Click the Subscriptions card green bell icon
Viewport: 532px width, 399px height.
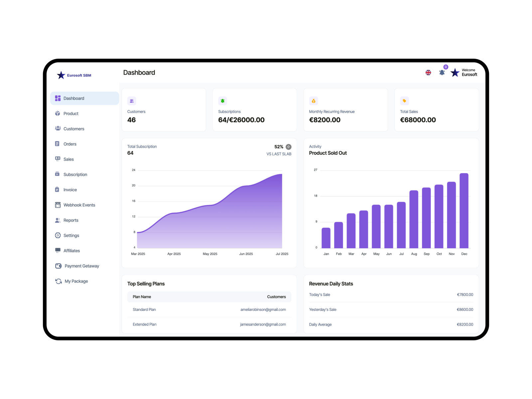click(222, 101)
